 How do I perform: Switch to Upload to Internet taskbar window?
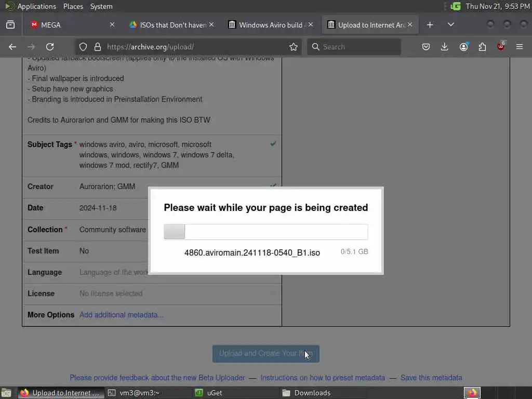coord(60,393)
